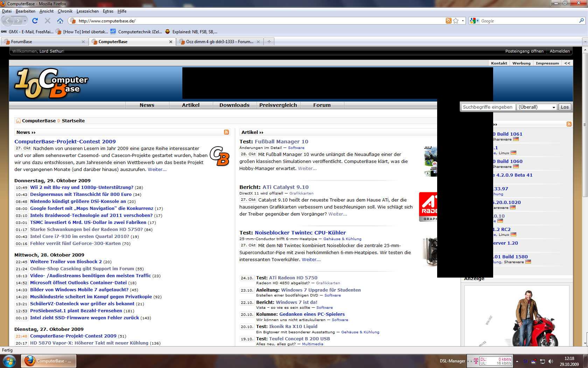Subscribe via address bar RSS feed icon

448,21
